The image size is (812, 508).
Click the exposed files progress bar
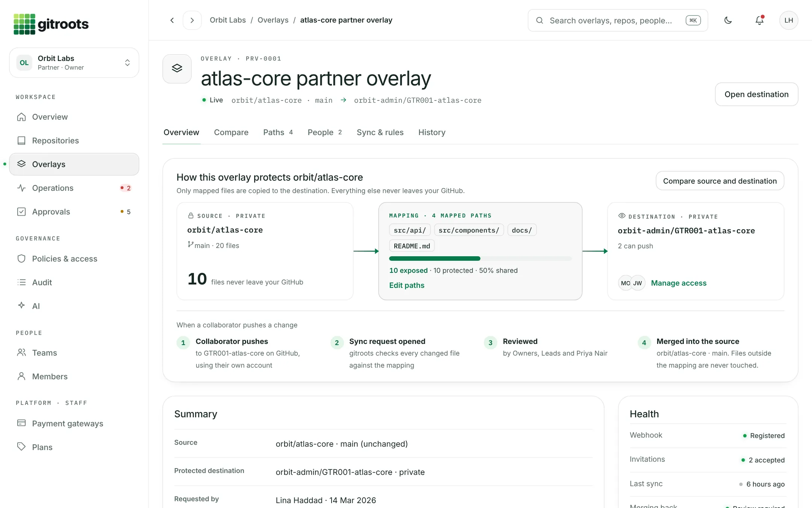[x=480, y=259]
